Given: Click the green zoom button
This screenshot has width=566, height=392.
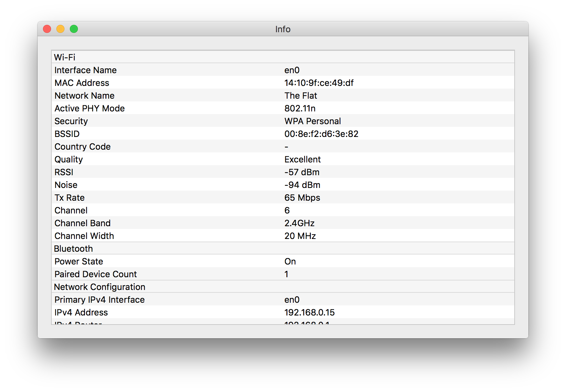Looking at the screenshot, I should pyautogui.click(x=74, y=29).
